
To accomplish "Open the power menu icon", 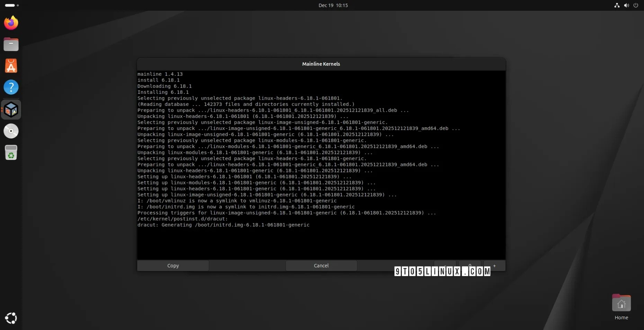I will 636,5.
